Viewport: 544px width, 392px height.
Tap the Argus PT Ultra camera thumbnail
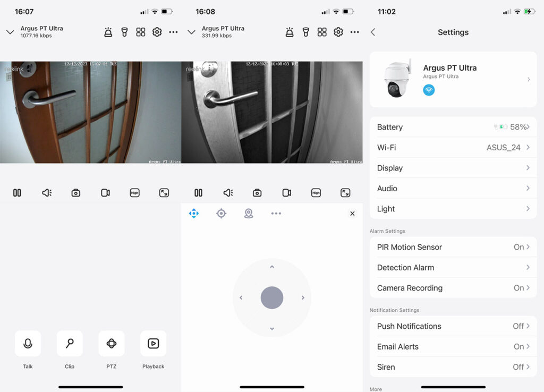(397, 79)
